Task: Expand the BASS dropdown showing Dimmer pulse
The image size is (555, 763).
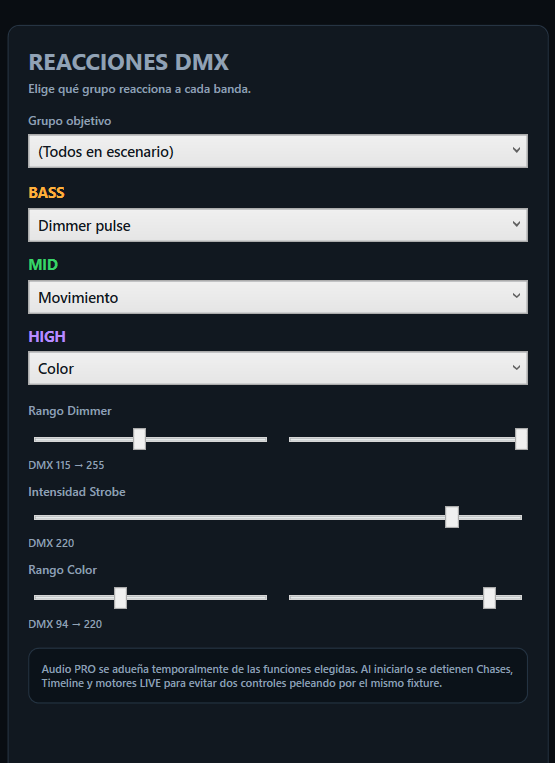Action: tap(278, 225)
